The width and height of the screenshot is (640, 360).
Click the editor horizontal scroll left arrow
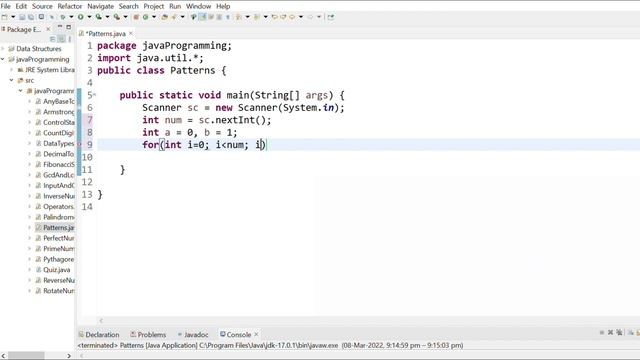101,321
